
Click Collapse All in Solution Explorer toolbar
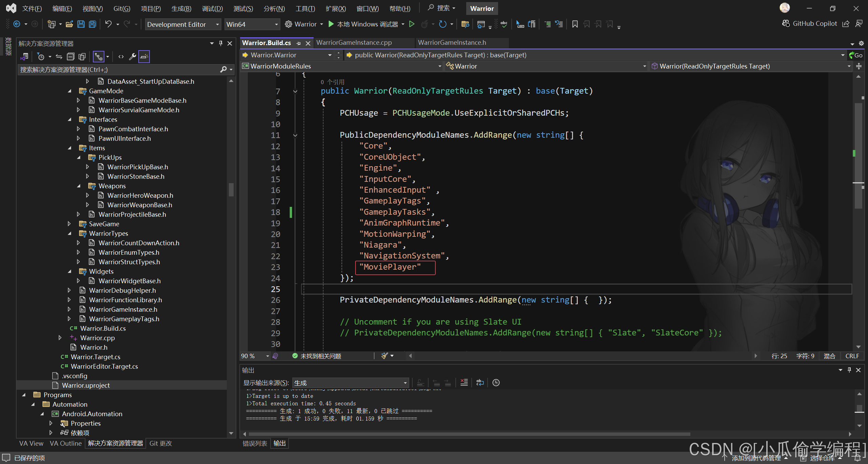click(71, 57)
